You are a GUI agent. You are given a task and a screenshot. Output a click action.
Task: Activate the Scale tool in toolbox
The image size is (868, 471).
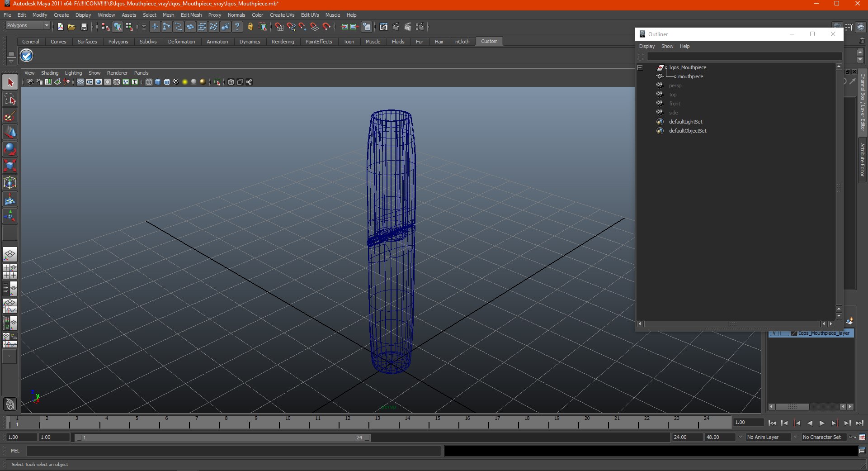10,166
